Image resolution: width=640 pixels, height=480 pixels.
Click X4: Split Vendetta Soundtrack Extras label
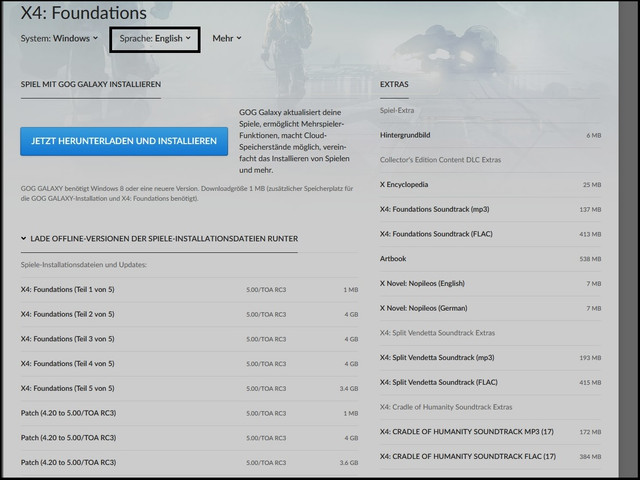[437, 333]
